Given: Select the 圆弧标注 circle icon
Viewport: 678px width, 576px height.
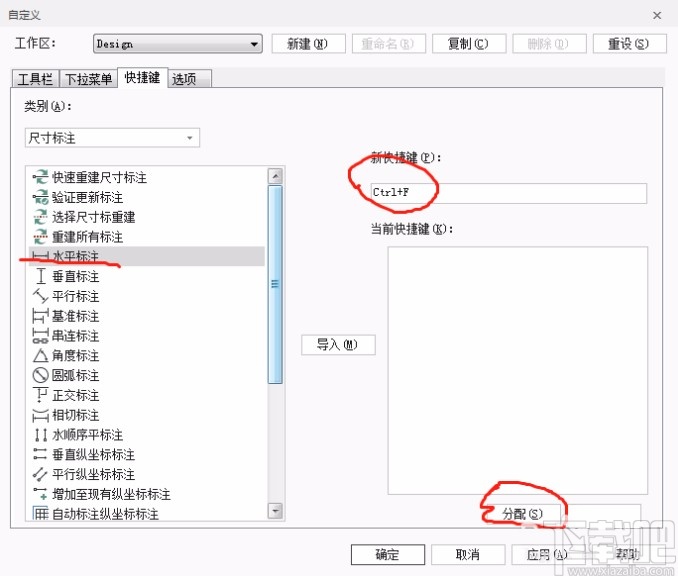Looking at the screenshot, I should 40,375.
